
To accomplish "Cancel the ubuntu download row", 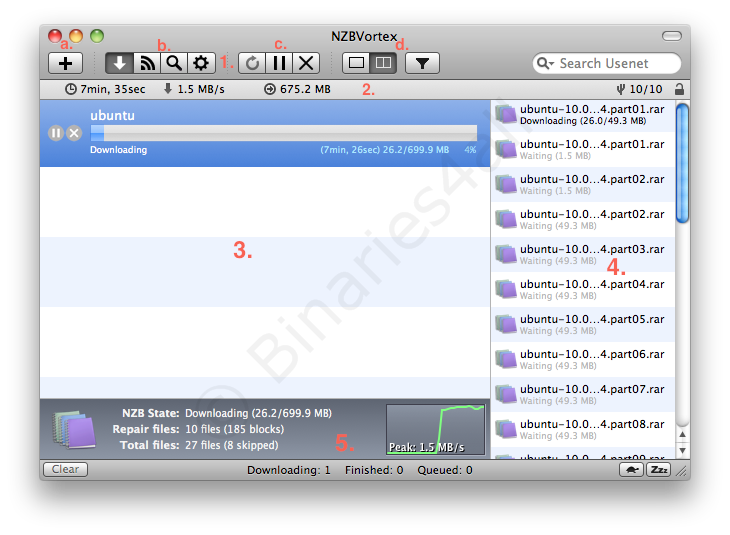I will click(x=74, y=133).
